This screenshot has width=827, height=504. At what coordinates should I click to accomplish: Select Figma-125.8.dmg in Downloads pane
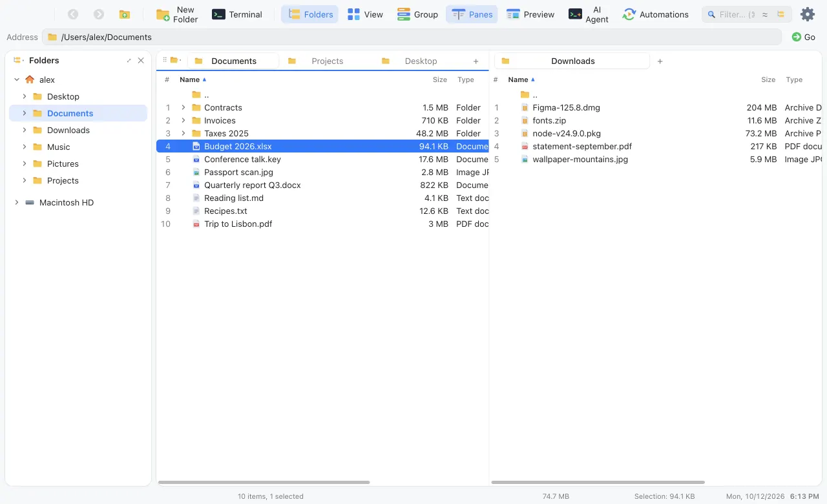click(x=656, y=107)
